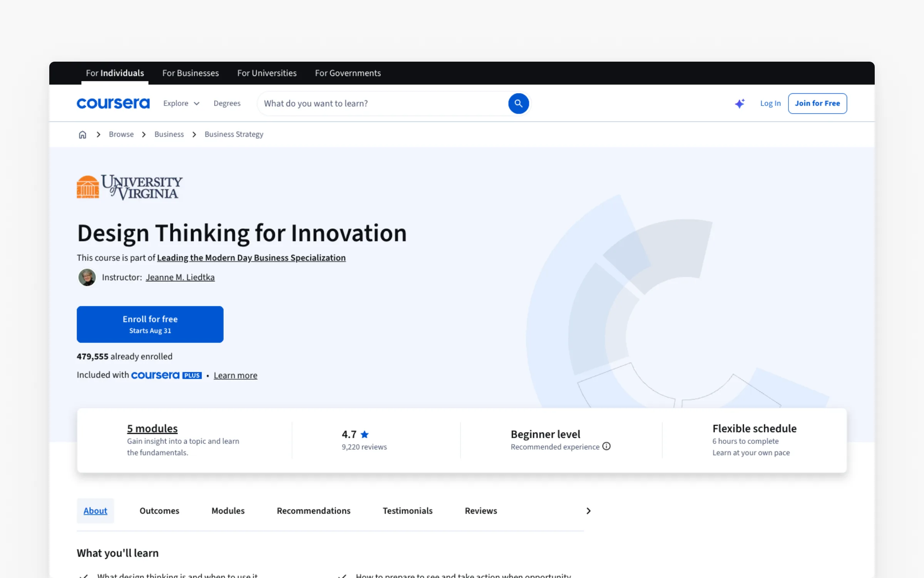Click the info icon beside Recommended experience
The height and width of the screenshot is (578, 924).
606,446
